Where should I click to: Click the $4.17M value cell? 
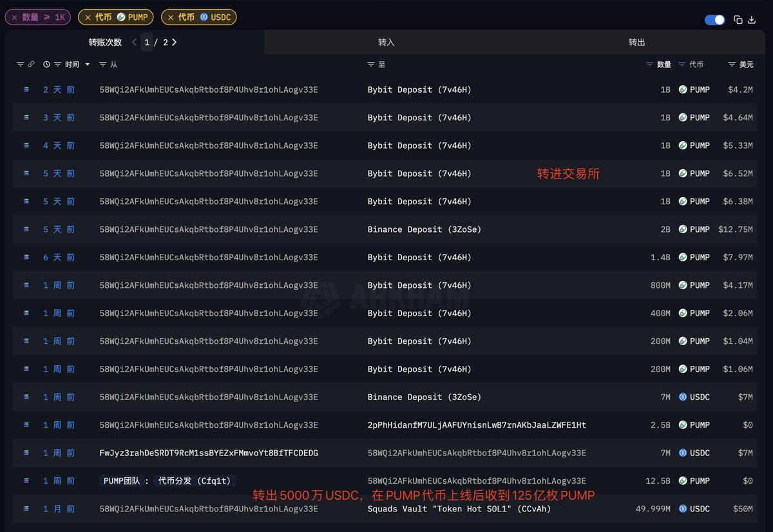coord(738,285)
